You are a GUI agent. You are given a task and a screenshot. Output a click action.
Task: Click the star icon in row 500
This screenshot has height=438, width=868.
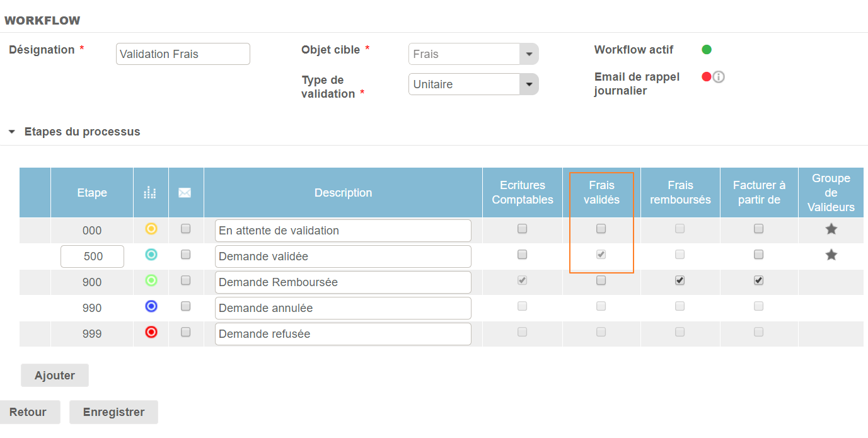tap(831, 255)
